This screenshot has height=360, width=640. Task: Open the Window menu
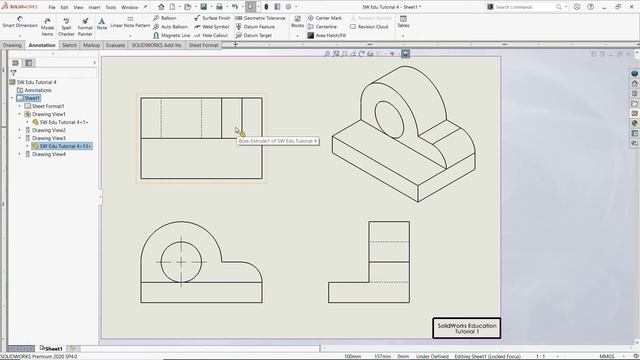(129, 7)
